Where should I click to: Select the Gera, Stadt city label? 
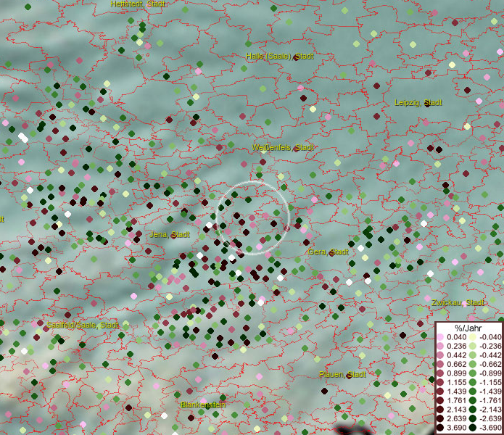point(329,252)
